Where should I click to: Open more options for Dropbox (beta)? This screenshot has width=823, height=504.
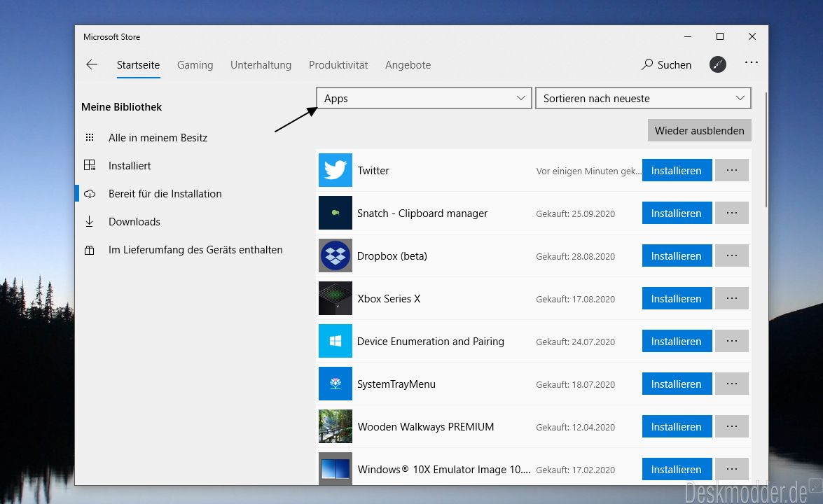coord(732,255)
